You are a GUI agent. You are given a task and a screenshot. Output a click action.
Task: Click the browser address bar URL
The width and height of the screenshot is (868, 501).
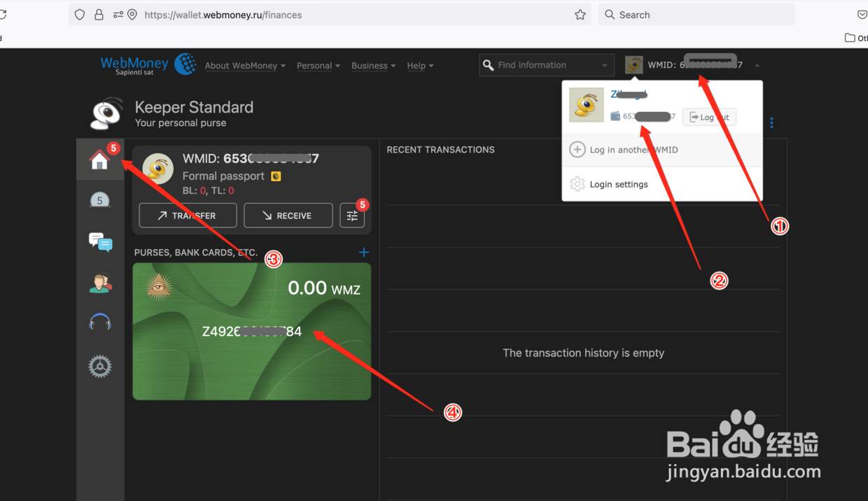point(223,15)
